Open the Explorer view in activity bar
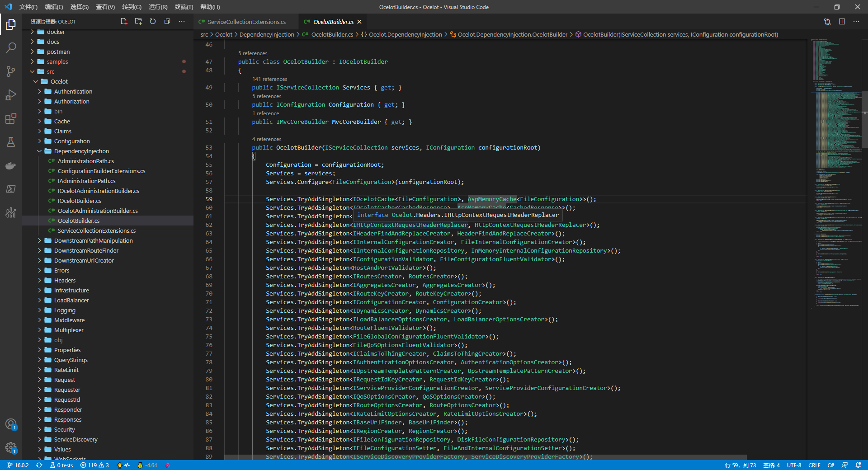This screenshot has height=470, width=868. click(11, 24)
